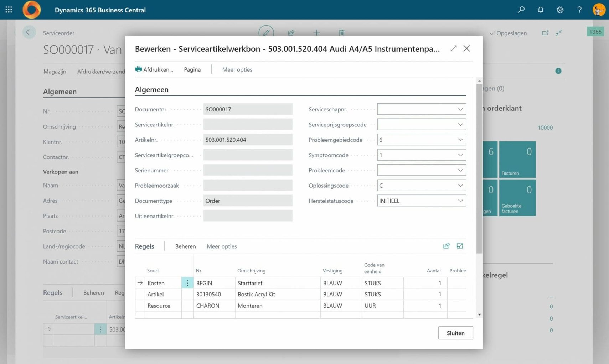Open Magazijn menu on Serviceorder page
This screenshot has height=364, width=609.
[x=55, y=72]
